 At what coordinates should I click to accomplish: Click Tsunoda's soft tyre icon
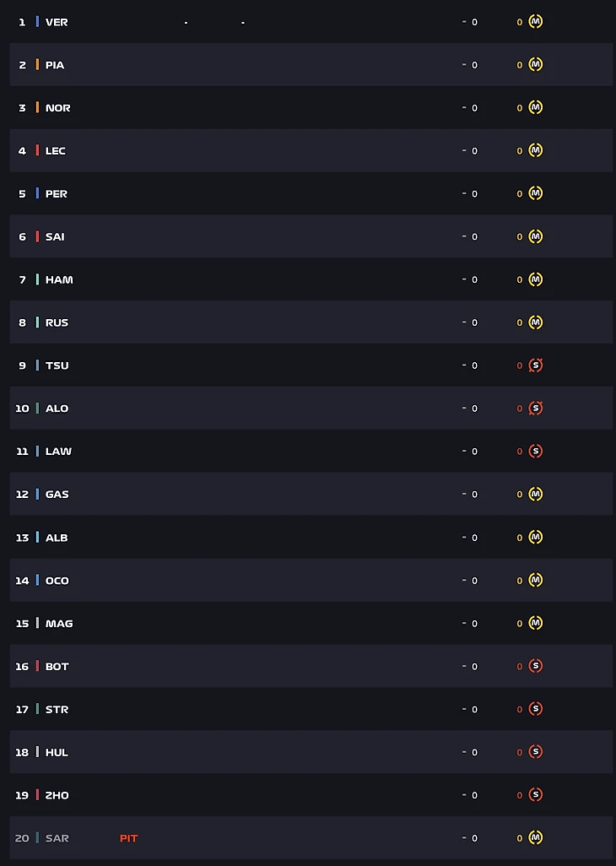point(535,365)
